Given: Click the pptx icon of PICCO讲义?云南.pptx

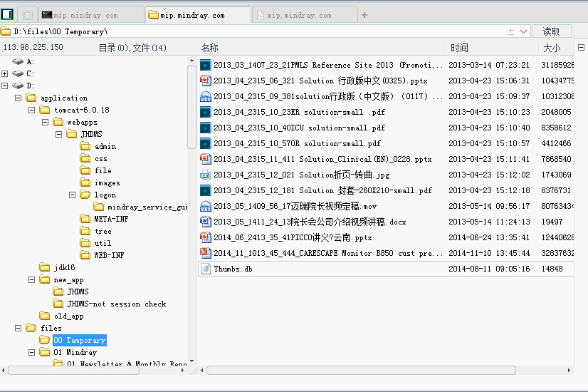Looking at the screenshot, I should (x=205, y=237).
